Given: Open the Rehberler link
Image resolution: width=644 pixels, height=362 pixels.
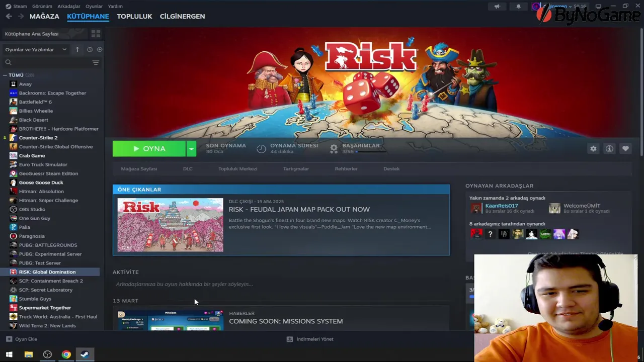Looking at the screenshot, I should click(x=346, y=169).
